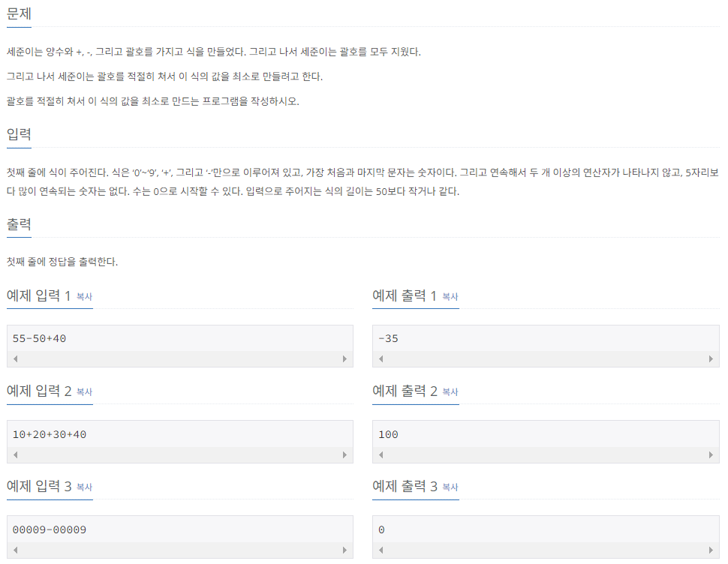
Task: Click right scroll arrow under 100 output box
Action: (x=710, y=455)
